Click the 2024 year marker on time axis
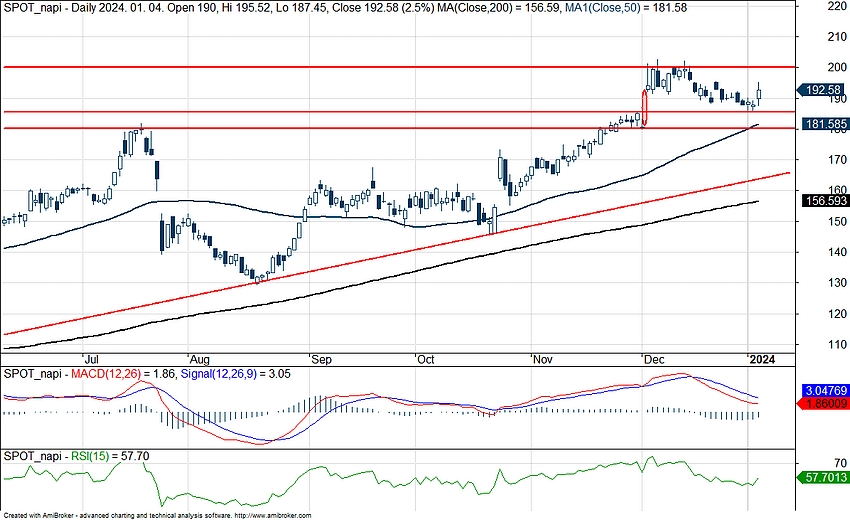The width and height of the screenshot is (850, 520). click(x=762, y=358)
